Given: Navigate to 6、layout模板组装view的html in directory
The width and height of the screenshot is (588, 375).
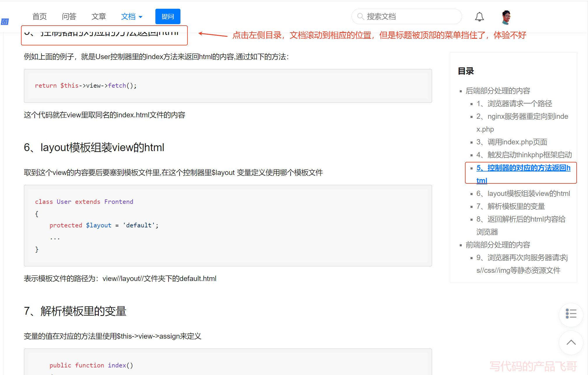Looking at the screenshot, I should [523, 194].
